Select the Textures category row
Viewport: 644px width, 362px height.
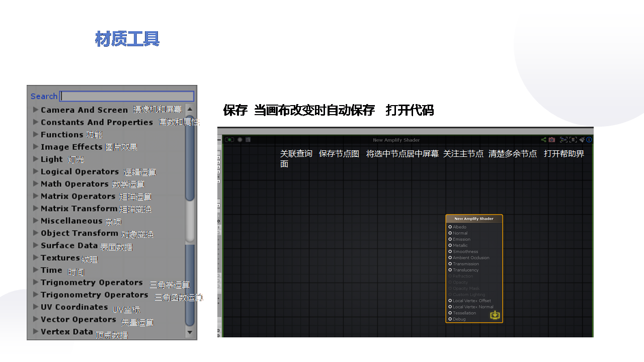(107, 257)
